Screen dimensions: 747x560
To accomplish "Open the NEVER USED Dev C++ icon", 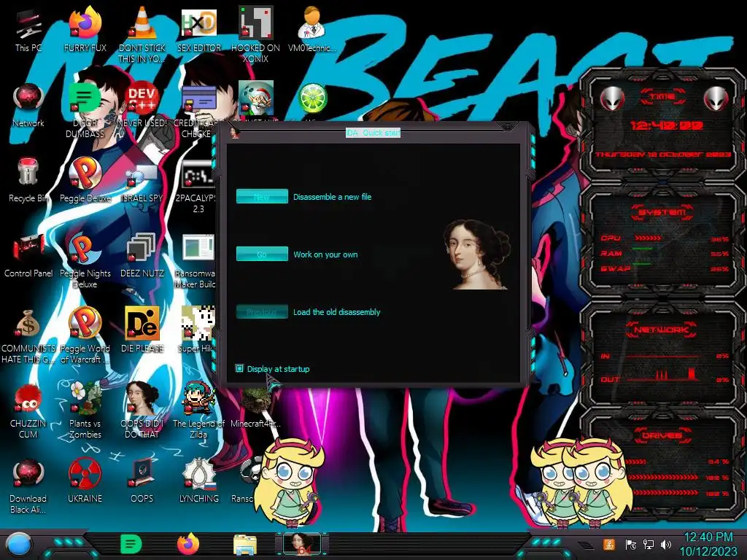I will click(x=142, y=99).
